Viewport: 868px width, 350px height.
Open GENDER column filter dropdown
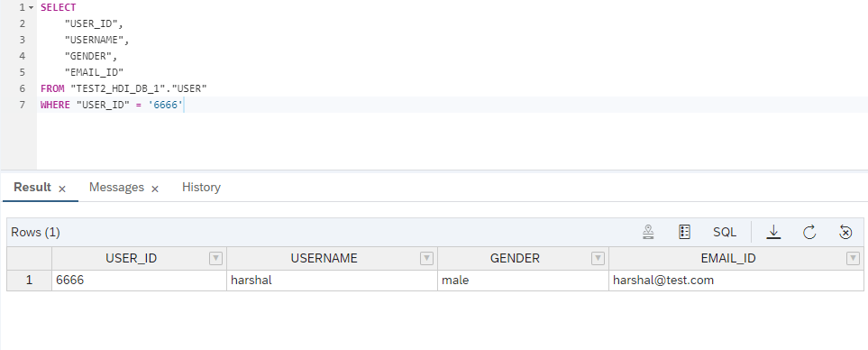click(x=598, y=258)
